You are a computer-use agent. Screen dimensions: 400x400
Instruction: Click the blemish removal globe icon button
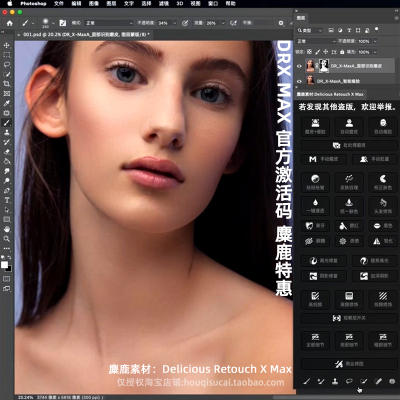pos(315,182)
